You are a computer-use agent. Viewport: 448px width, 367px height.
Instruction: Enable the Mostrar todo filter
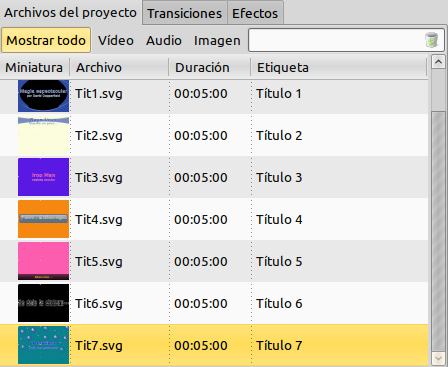click(x=46, y=40)
